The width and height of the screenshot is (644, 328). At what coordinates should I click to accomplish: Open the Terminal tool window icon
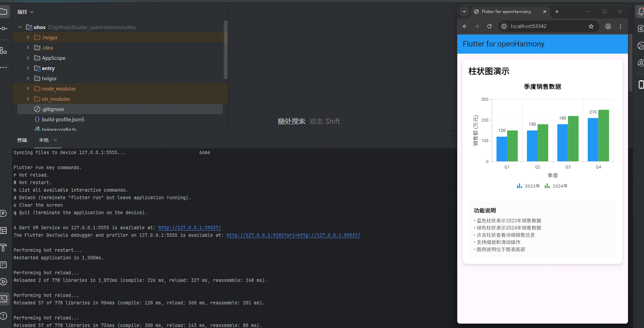pyautogui.click(x=3, y=299)
